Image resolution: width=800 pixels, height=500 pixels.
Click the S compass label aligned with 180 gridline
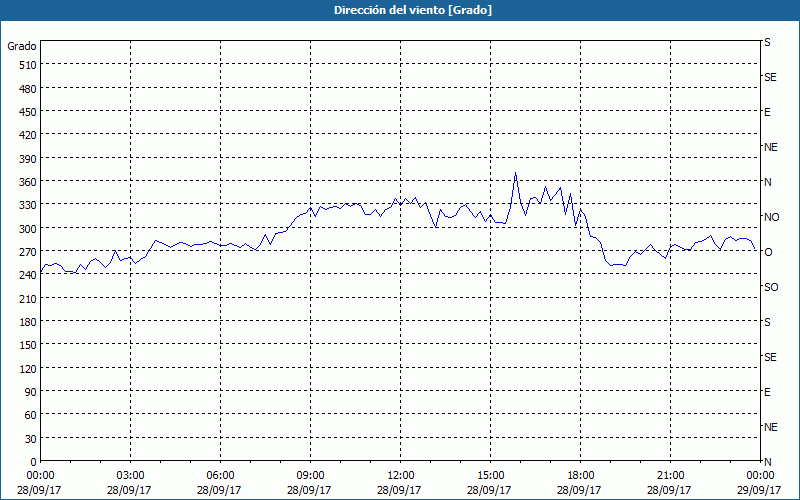tap(767, 322)
